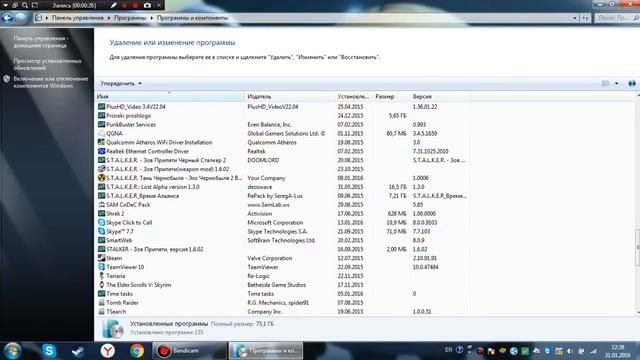Viewport: 640px width, 360px height.
Task: Click the EN language indicator
Action: (448, 350)
